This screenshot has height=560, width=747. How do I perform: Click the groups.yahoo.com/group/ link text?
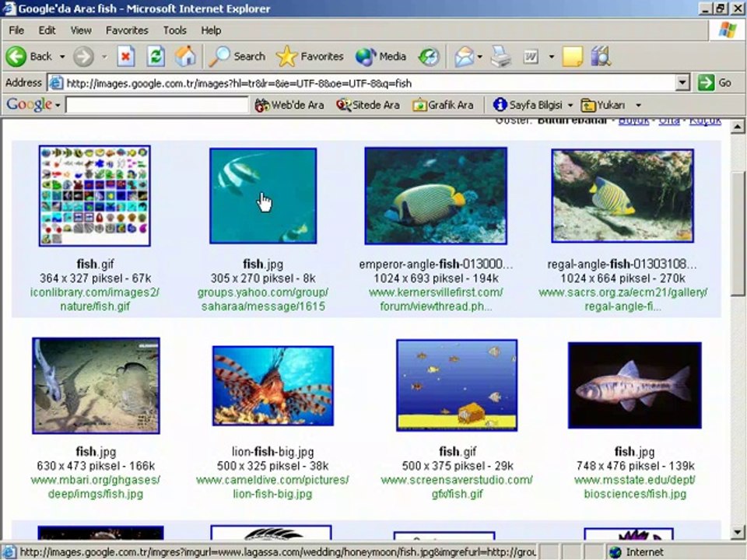tap(263, 292)
